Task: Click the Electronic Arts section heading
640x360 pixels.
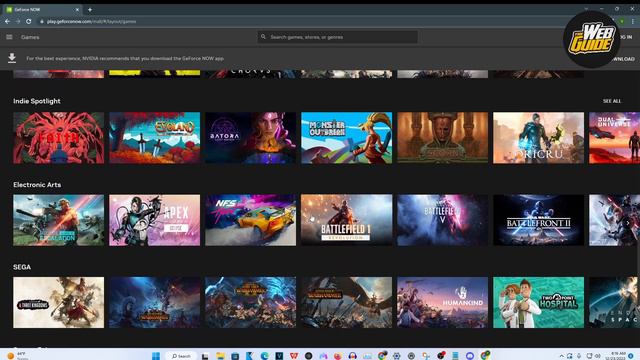Action: [37, 184]
